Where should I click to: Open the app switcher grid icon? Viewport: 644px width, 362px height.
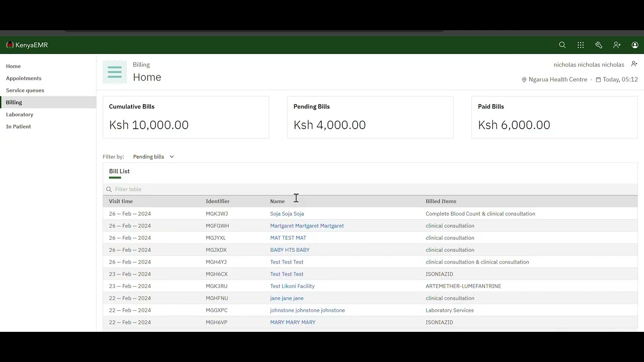pyautogui.click(x=581, y=45)
